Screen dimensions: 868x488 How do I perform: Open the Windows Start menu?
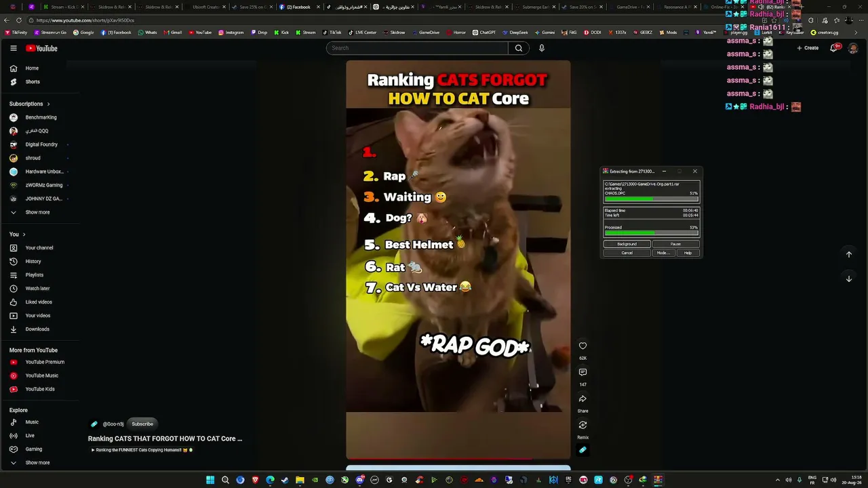coord(210,480)
